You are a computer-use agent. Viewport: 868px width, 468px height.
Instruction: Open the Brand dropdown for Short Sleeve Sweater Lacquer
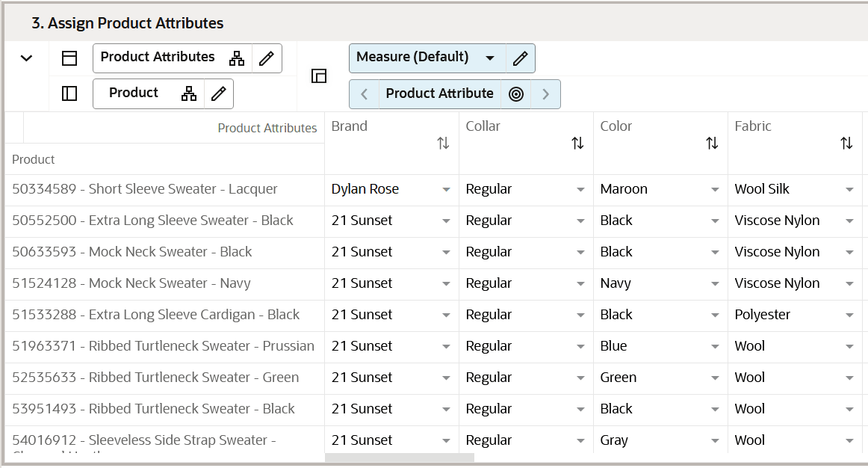(446, 190)
